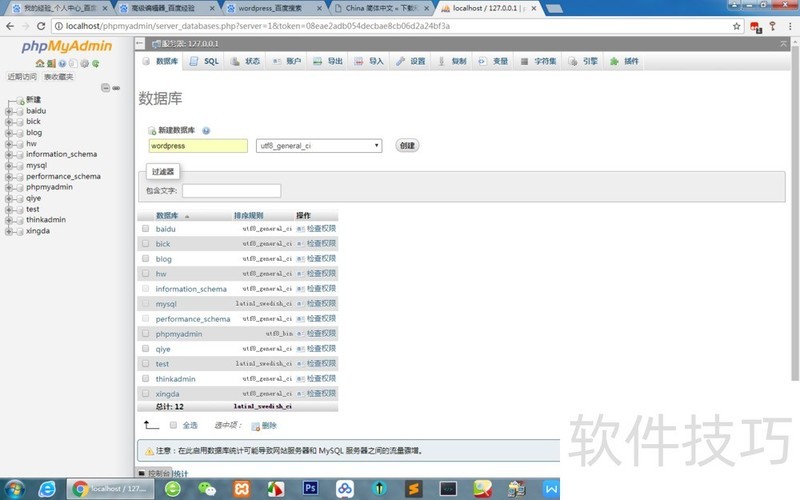
Task: Click help icon next to 新建数据库
Action: (x=206, y=131)
